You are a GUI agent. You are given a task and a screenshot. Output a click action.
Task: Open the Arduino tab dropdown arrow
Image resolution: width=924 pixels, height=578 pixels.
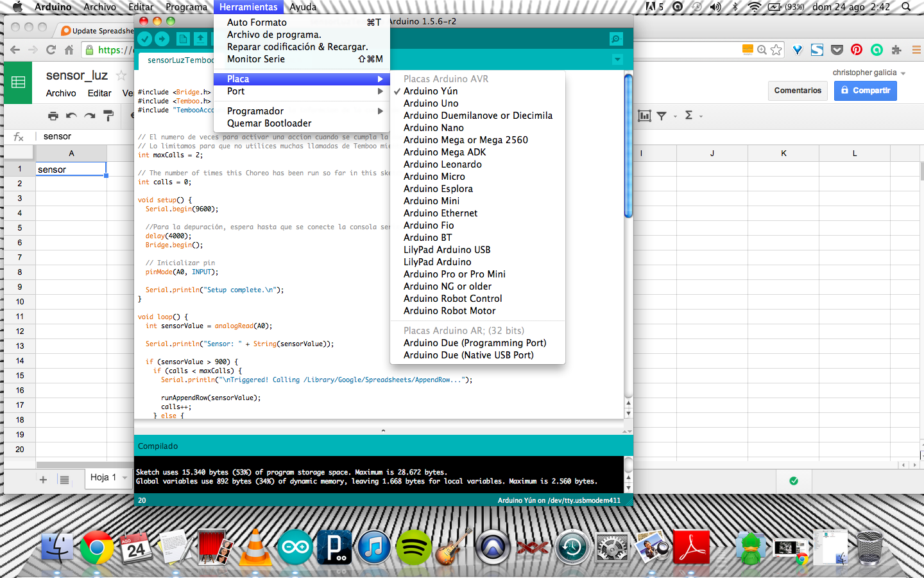[x=617, y=60]
